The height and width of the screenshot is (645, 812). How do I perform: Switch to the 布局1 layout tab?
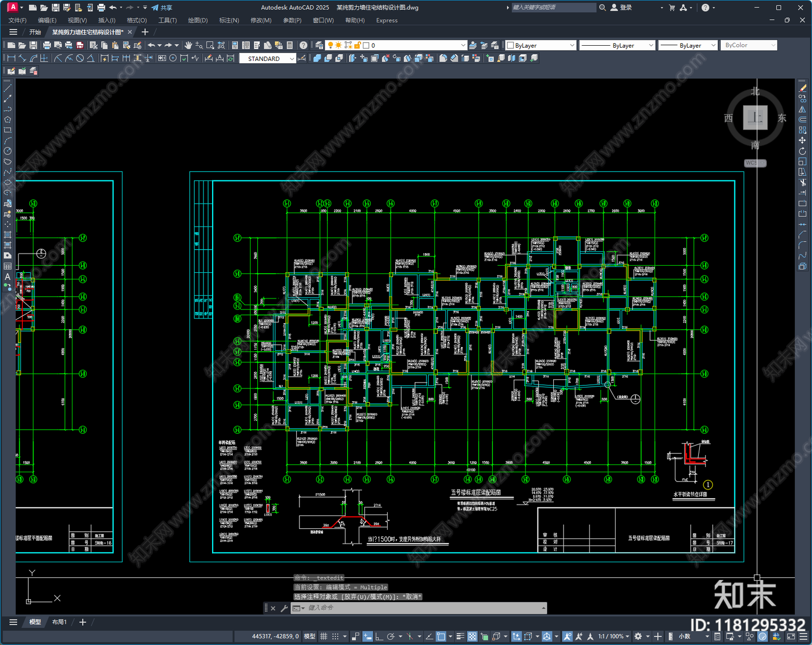(x=59, y=622)
